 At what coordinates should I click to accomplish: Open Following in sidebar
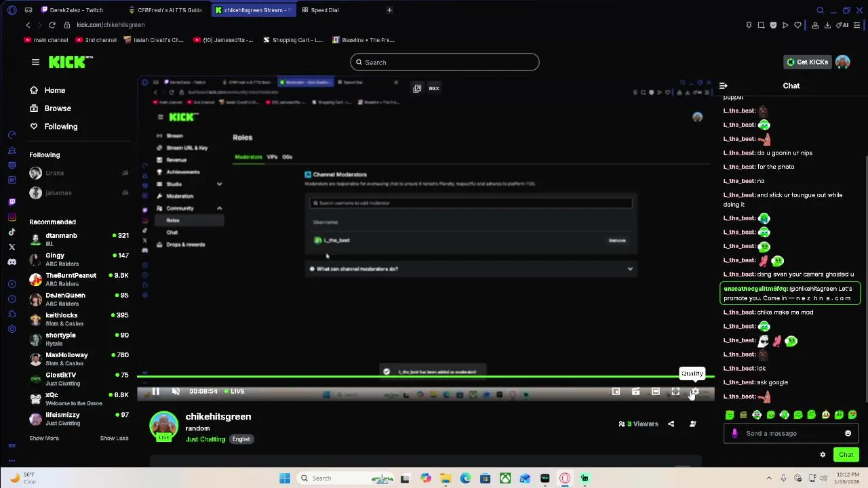(x=54, y=127)
